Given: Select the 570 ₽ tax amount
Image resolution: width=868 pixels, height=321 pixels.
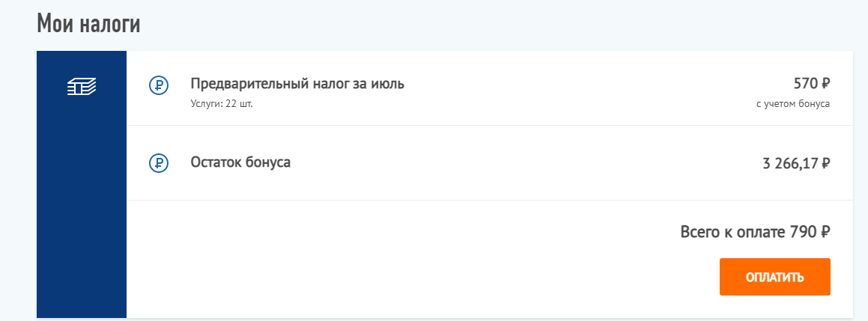Looking at the screenshot, I should [812, 84].
